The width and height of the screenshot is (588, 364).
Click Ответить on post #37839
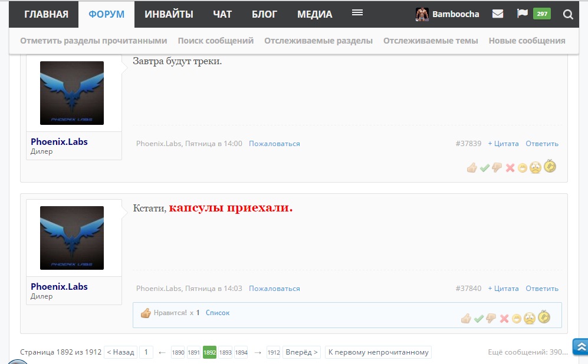click(541, 144)
